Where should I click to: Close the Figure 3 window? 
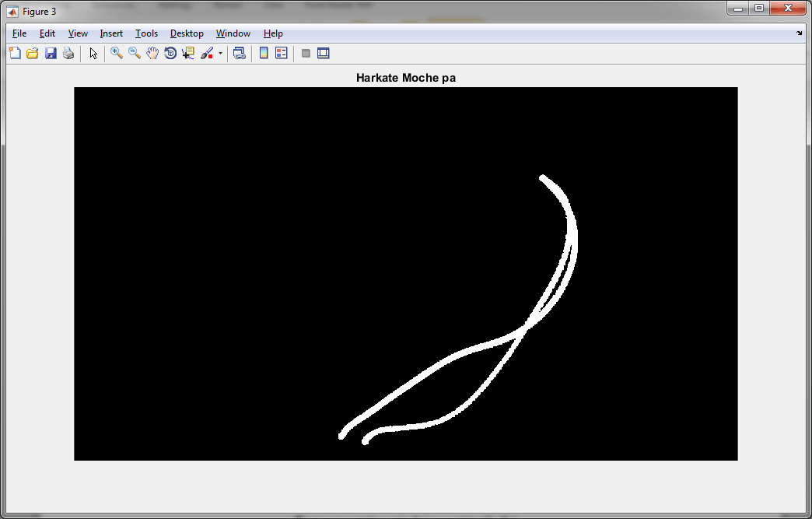[788, 9]
